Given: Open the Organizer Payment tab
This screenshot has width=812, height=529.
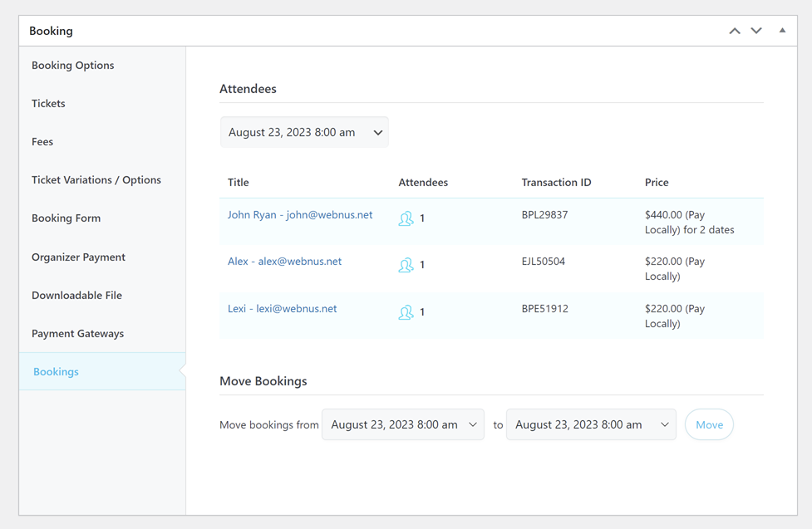Looking at the screenshot, I should click(x=78, y=257).
